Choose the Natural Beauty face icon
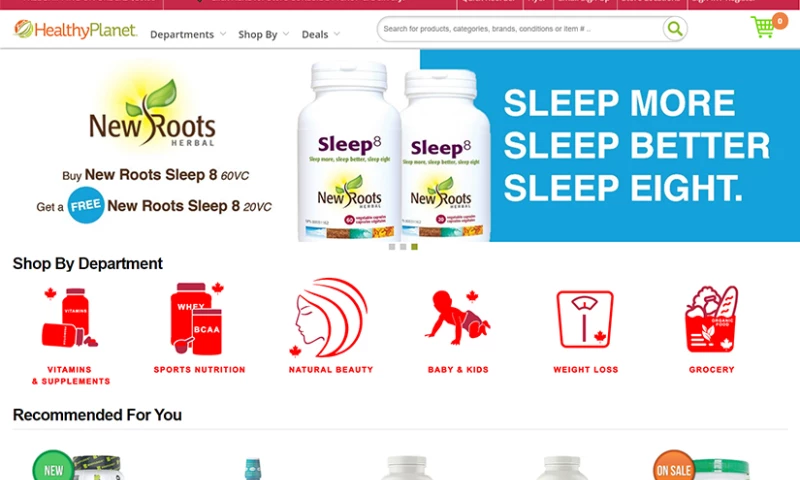The image size is (800, 480). 331,317
